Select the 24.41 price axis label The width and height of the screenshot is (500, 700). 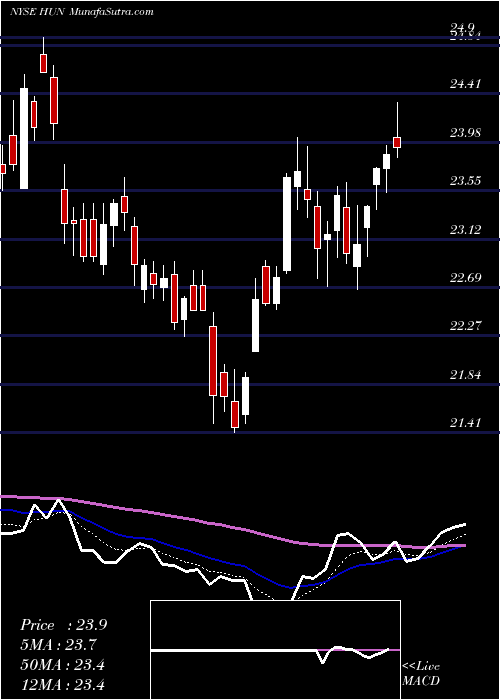[465, 83]
